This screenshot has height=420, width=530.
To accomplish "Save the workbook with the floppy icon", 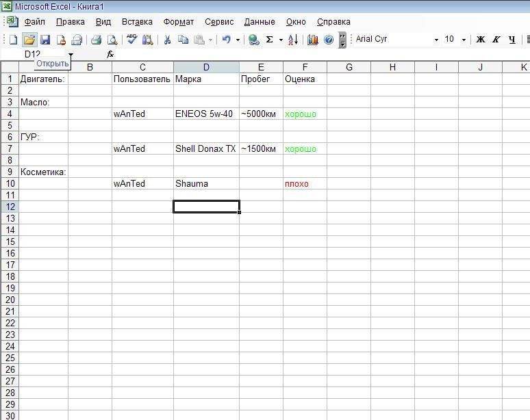I will [45, 40].
